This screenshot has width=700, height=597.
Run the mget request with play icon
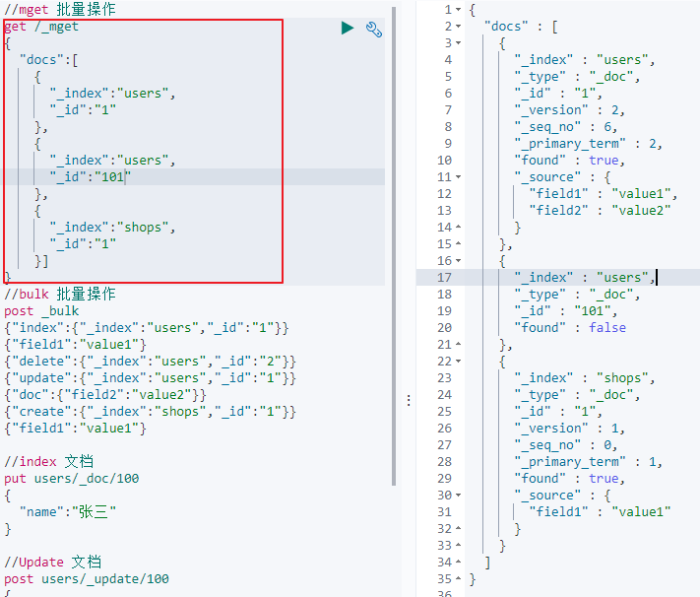pos(348,29)
